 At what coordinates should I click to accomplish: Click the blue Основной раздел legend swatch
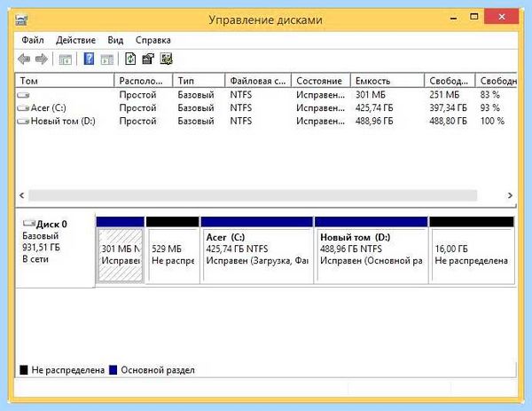[x=113, y=370]
